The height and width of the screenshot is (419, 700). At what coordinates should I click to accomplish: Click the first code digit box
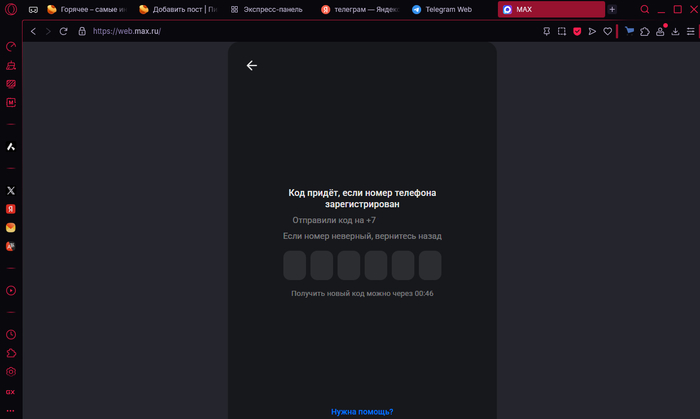[295, 265]
